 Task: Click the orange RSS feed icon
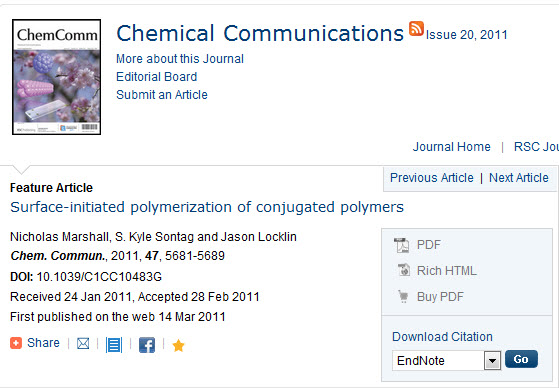(x=416, y=29)
